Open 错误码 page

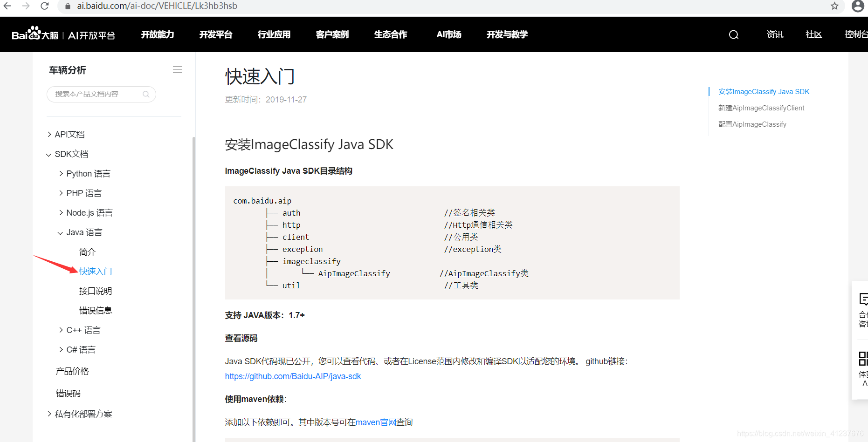coord(68,394)
